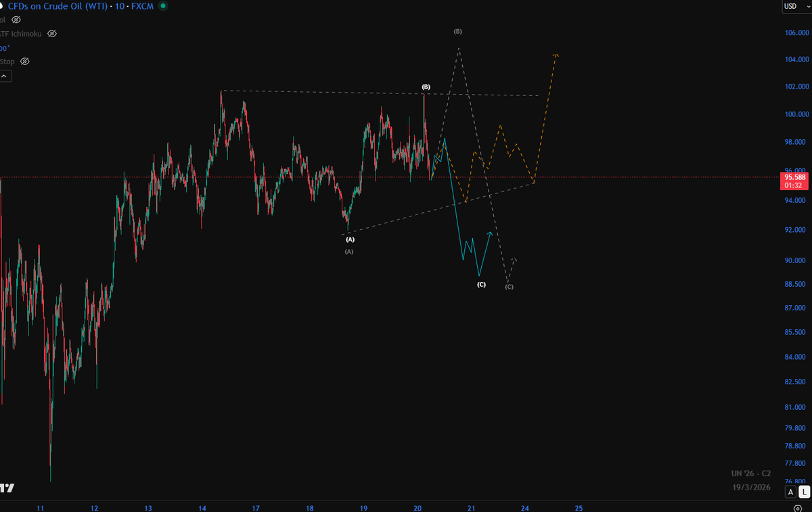This screenshot has height=512, width=812.
Task: Select the gray (A) wave label
Action: click(x=349, y=252)
